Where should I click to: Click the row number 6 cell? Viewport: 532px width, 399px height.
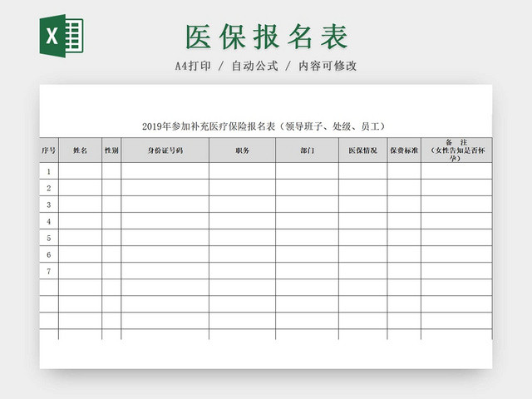49,254
